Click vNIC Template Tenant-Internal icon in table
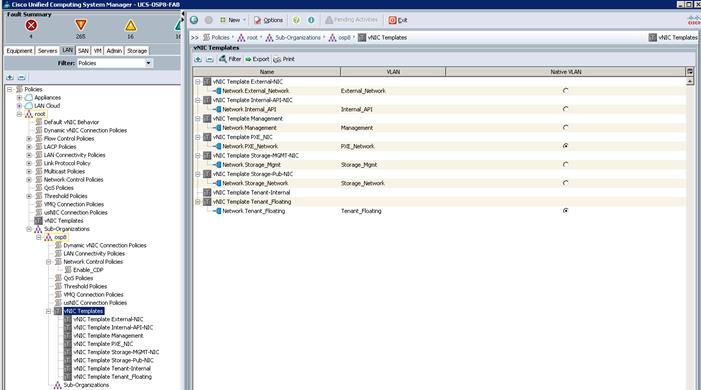This screenshot has width=701, height=390. 207,192
